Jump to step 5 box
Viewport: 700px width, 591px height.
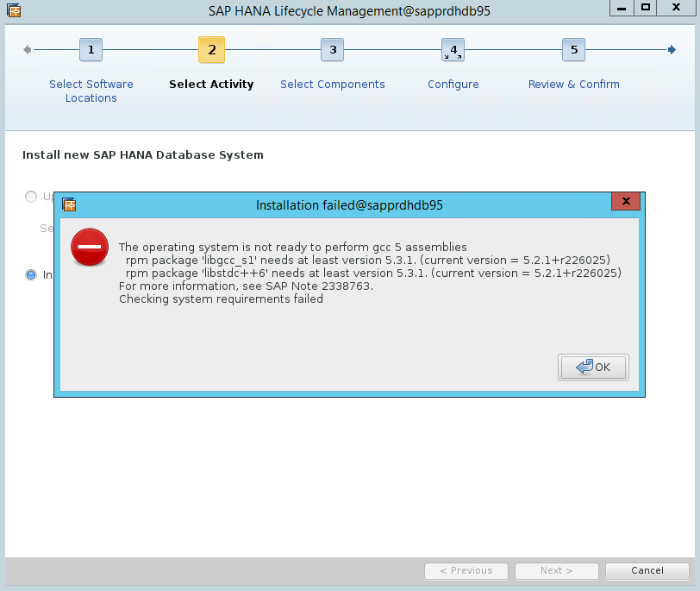point(573,49)
